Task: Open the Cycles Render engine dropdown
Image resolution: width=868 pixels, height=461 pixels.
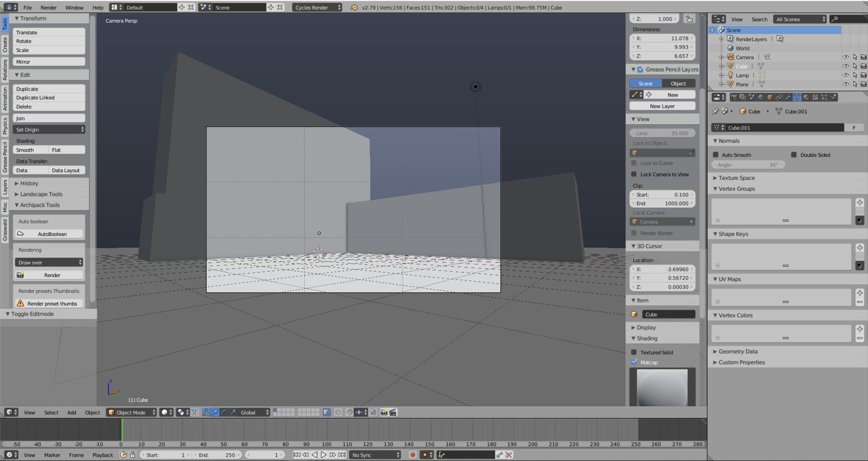Action: (x=317, y=8)
